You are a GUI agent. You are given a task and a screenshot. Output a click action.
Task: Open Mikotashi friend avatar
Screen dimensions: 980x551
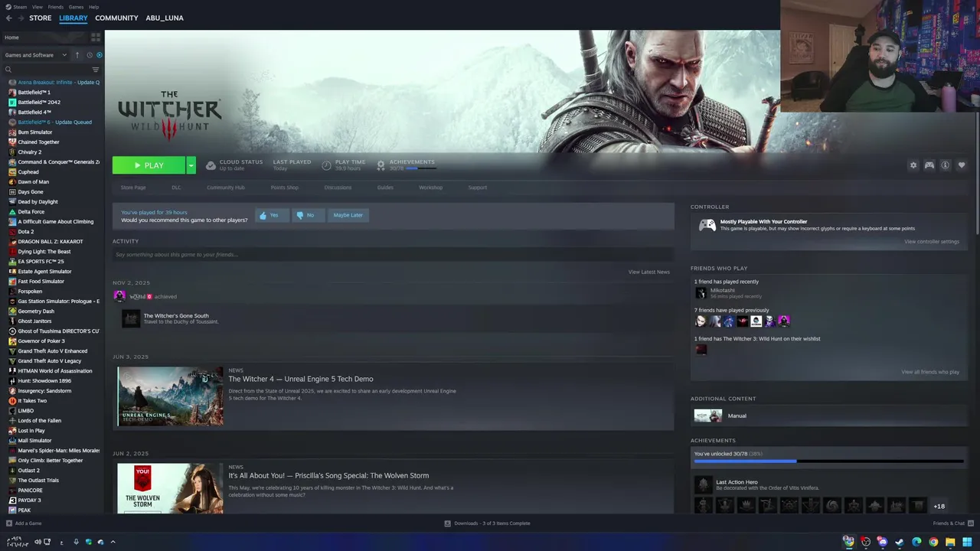[x=701, y=293]
